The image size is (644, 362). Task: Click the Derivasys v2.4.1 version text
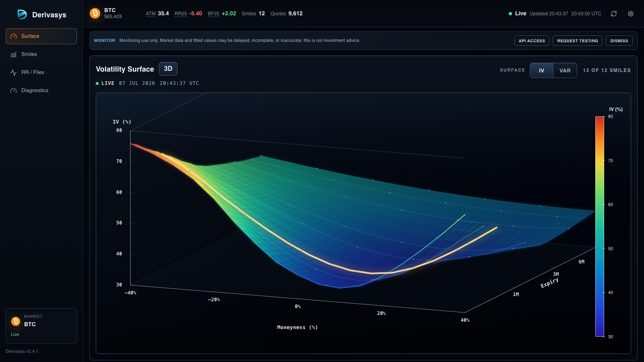(x=22, y=352)
